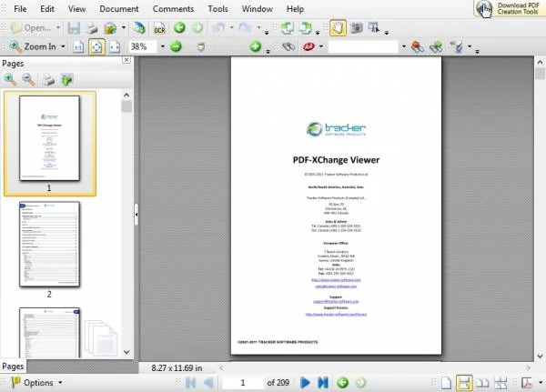
Task: Click the Redo arrow icon
Action: 245,27
